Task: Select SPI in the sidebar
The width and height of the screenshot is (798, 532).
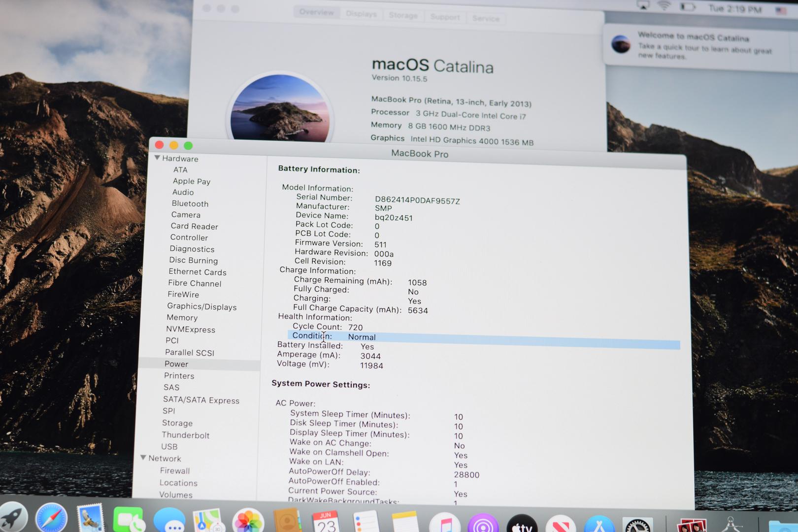Action: [168, 411]
